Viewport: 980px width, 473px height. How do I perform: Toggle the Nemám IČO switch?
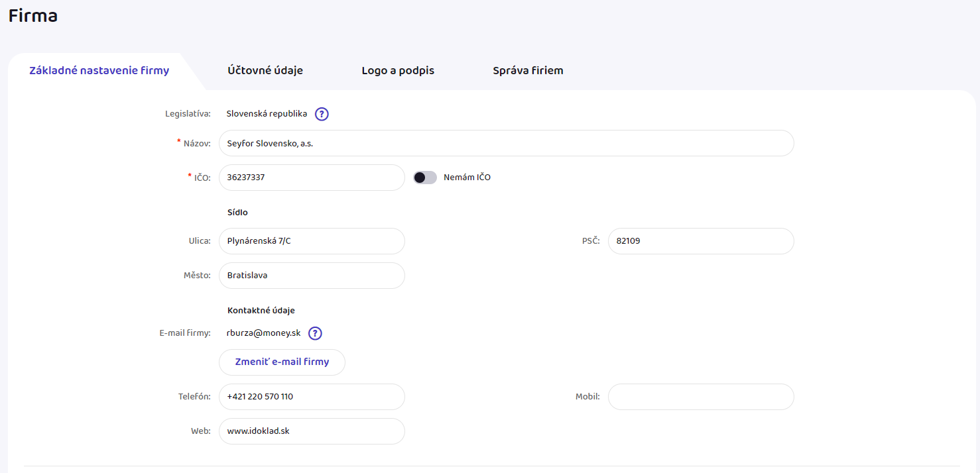425,178
